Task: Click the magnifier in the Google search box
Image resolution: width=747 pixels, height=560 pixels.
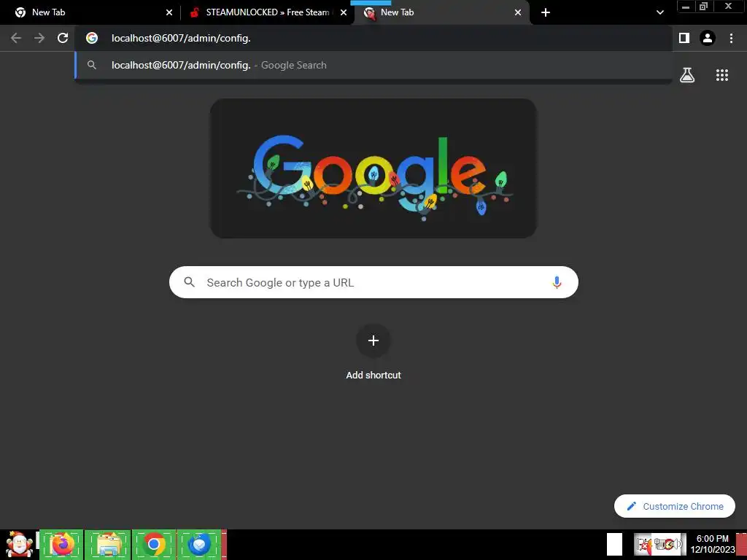Action: pyautogui.click(x=190, y=282)
